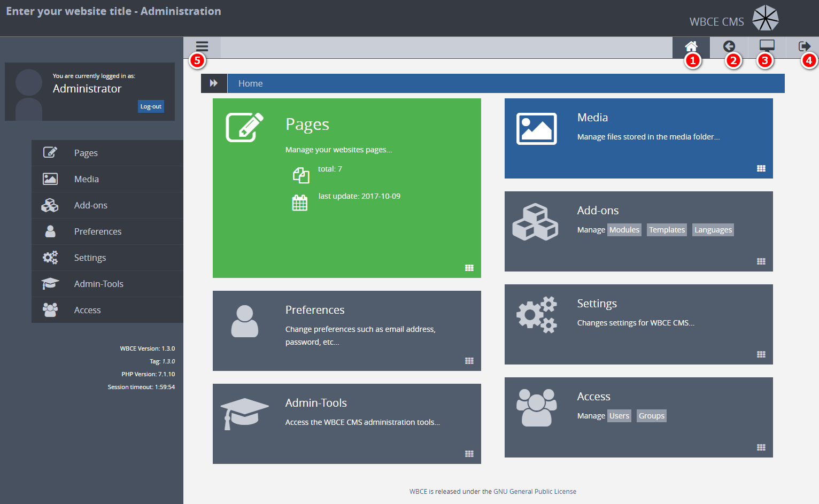Click the Preferences tile heading
The image size is (819, 504).
point(315,310)
